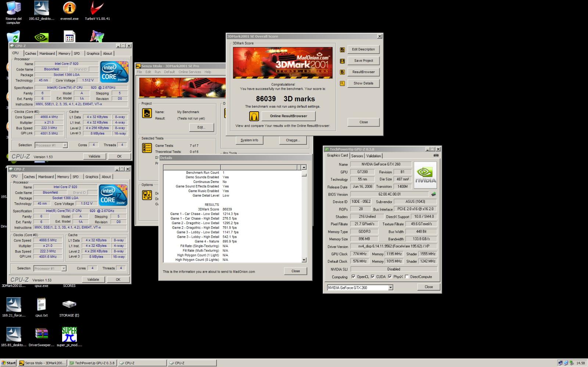Viewport: 588px width, 367px height.
Task: Click the Save Project button
Action: pos(363,61)
